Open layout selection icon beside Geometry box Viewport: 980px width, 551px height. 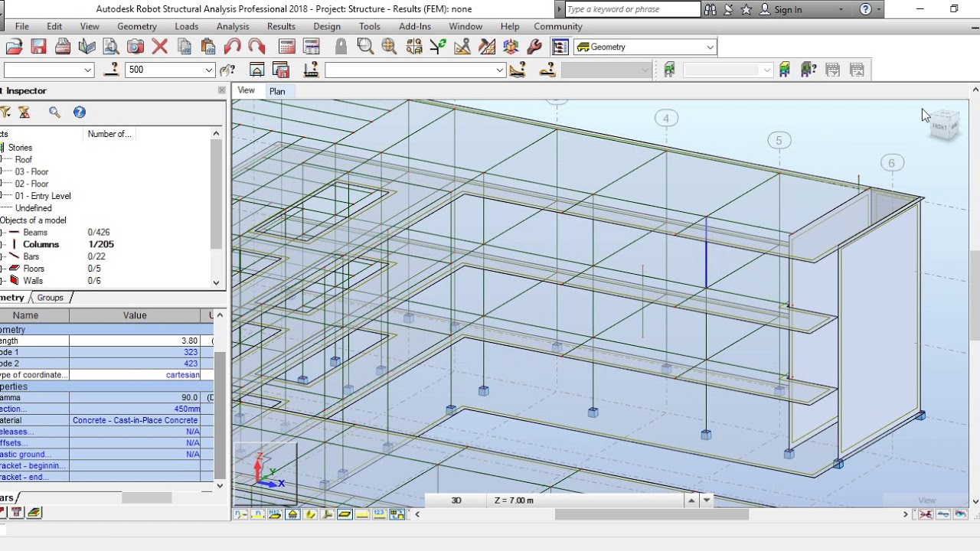tap(560, 47)
